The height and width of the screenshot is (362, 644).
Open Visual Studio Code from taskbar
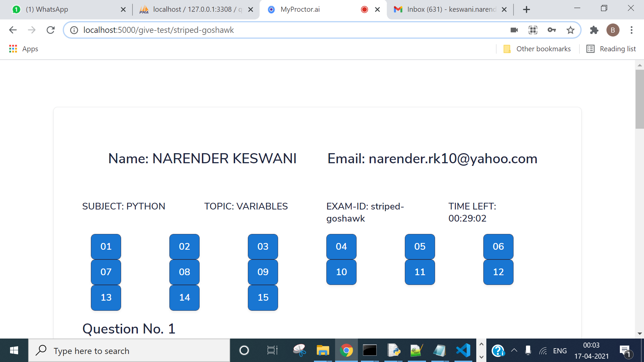[463, 351]
